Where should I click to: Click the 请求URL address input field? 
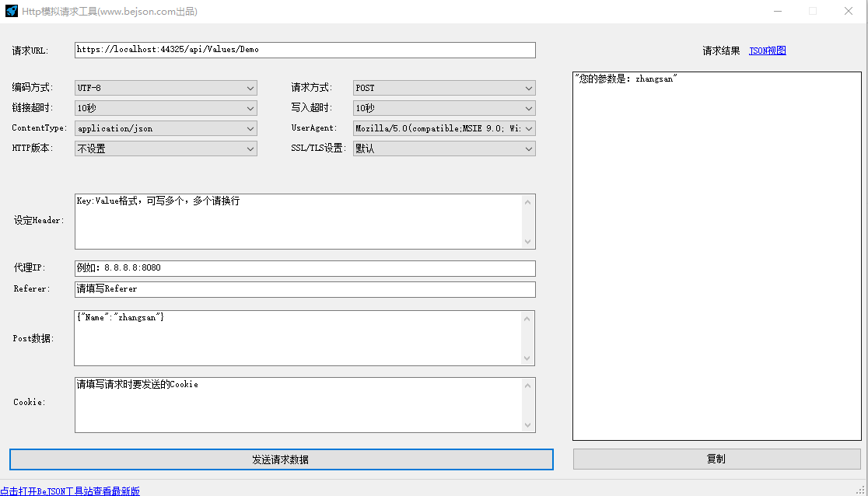(x=303, y=50)
